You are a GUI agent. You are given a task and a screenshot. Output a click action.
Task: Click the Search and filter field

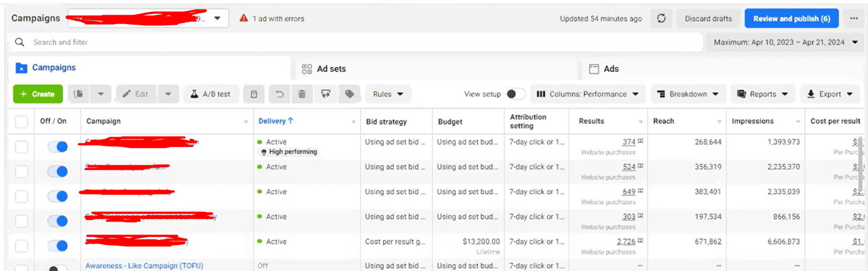359,42
